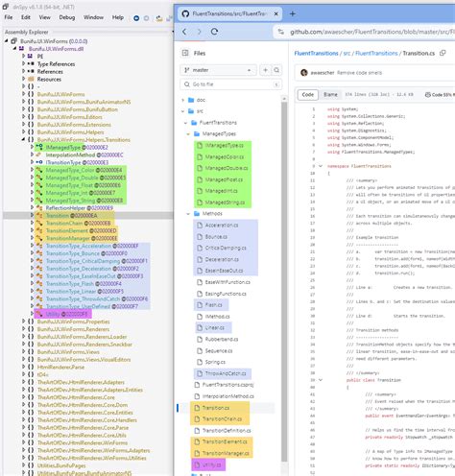Click the file tree vertical scrollbar

point(284,281)
